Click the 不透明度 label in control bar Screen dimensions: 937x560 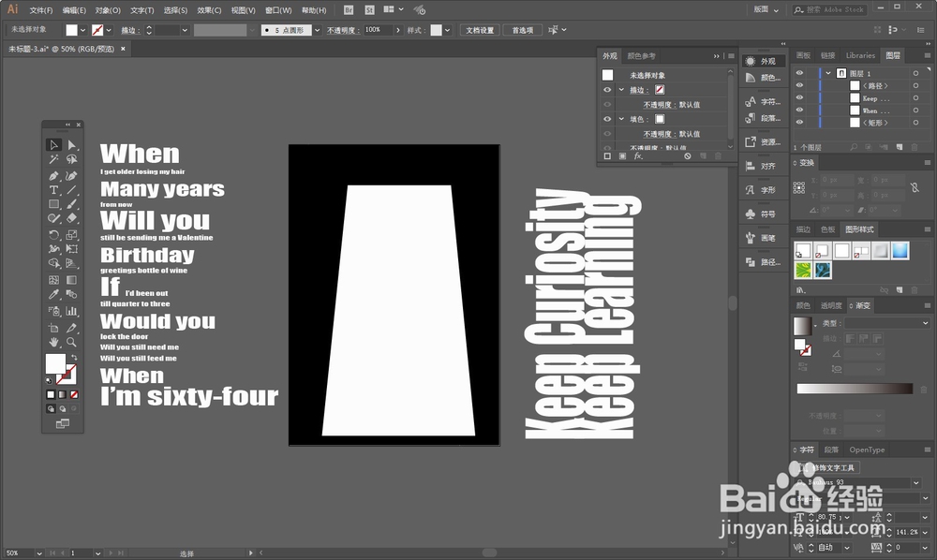pos(343,30)
